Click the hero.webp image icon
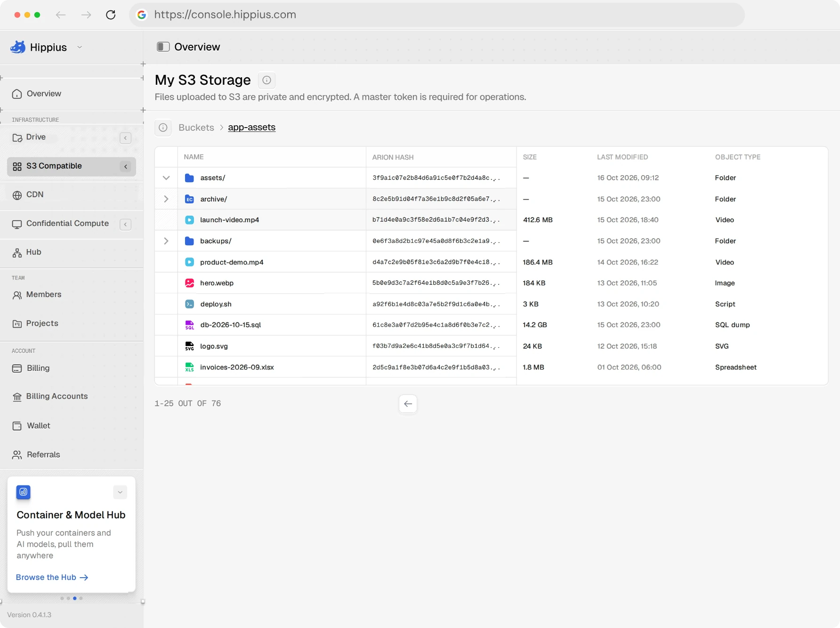 point(189,283)
